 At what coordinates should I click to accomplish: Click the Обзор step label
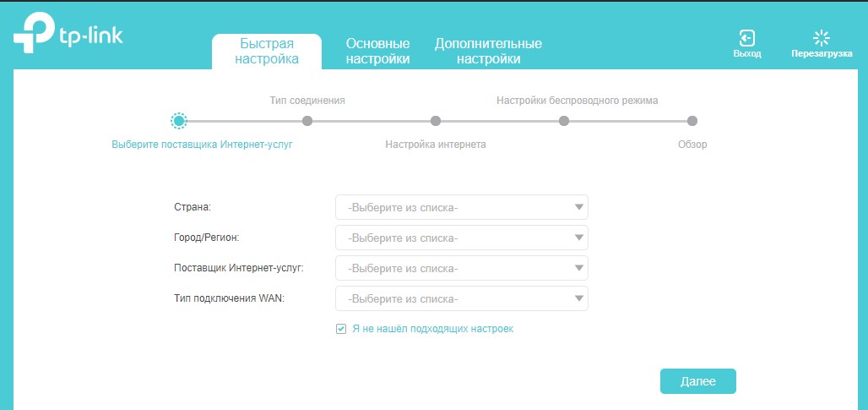tap(692, 145)
